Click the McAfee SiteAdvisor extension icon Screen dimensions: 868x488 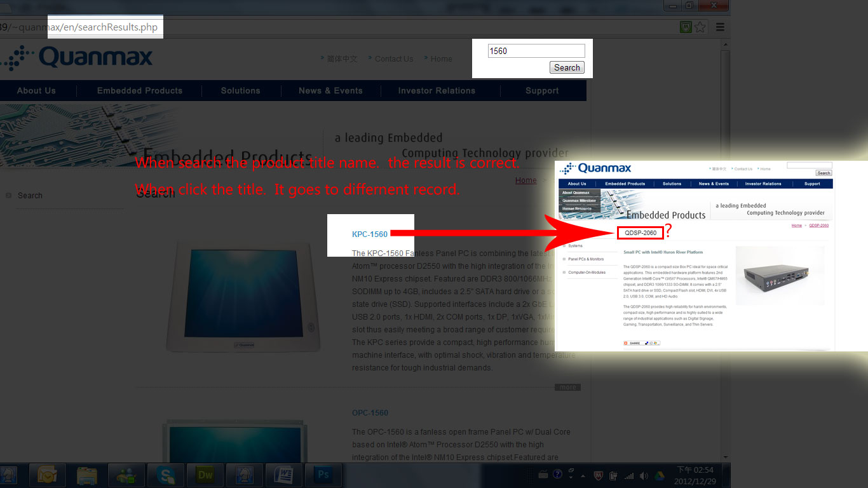click(x=686, y=27)
